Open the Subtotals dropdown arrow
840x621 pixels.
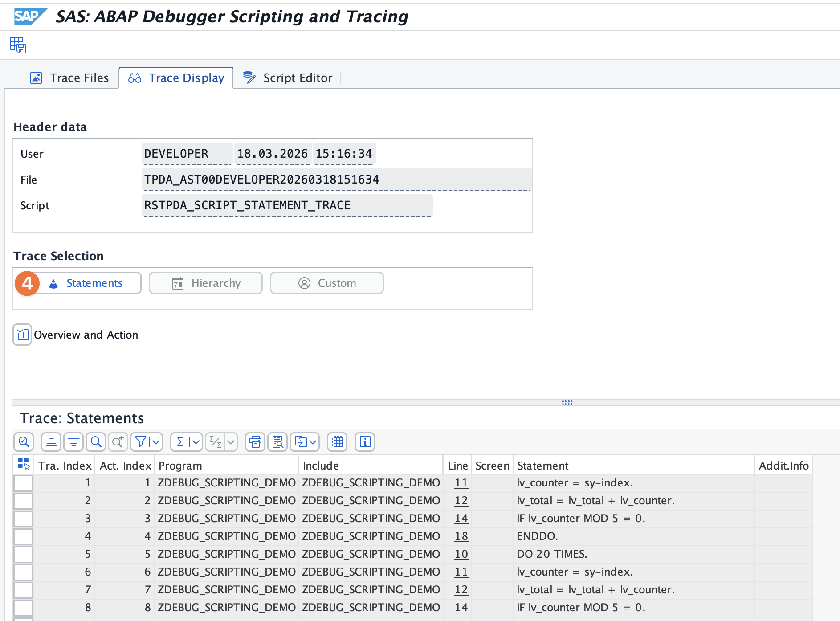(x=231, y=442)
